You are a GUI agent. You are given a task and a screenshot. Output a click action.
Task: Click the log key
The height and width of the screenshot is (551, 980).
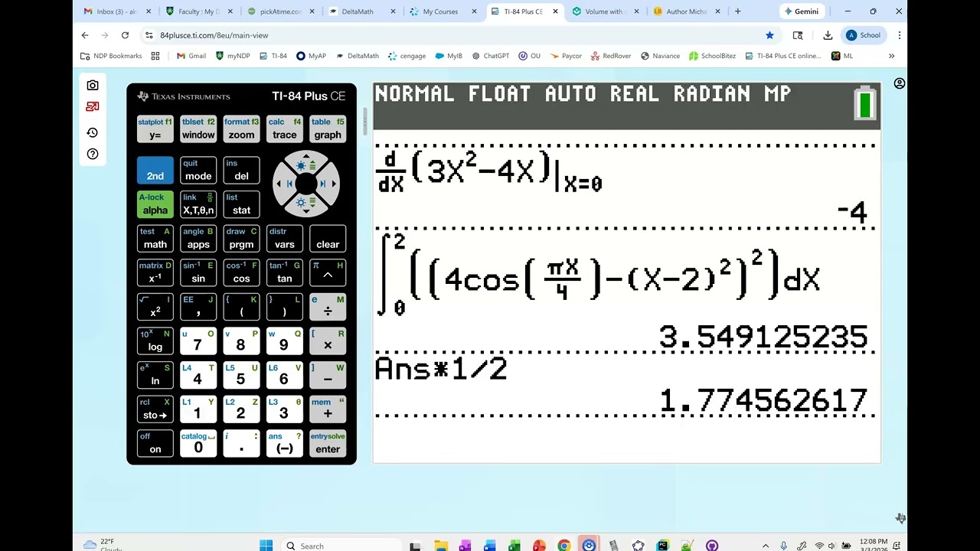point(155,341)
